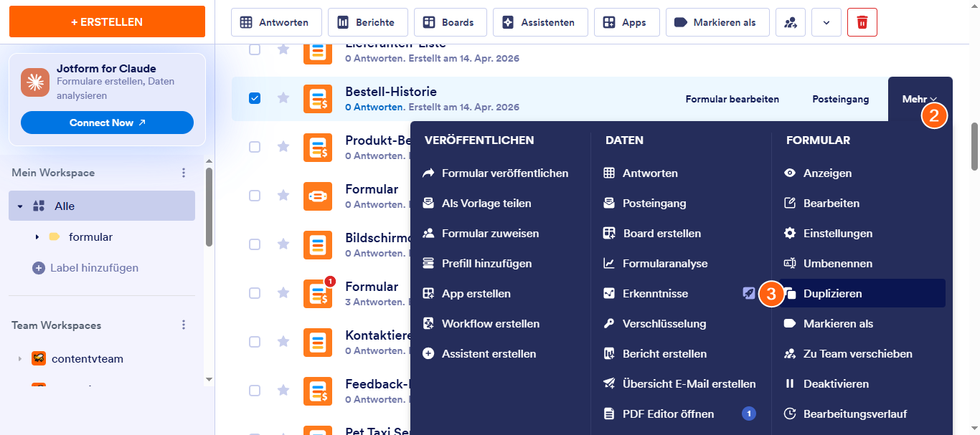Check the Feedback form checkbox
Screen dimensions: 980x435
[255, 391]
